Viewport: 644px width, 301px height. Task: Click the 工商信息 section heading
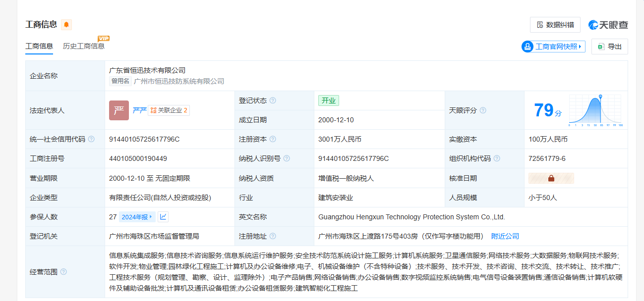tap(41, 25)
